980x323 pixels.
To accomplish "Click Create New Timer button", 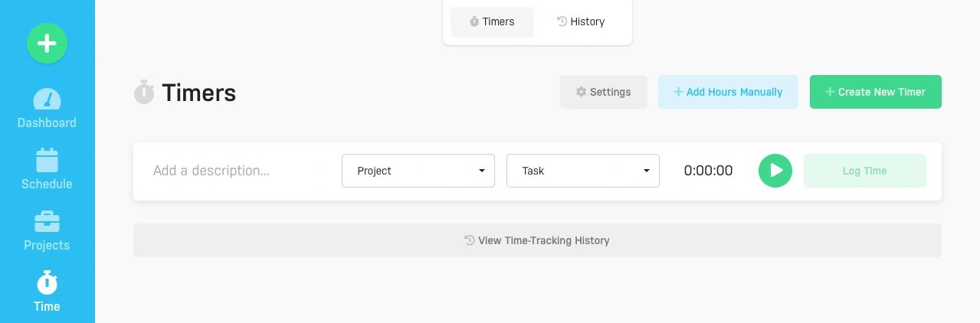I will click(x=875, y=92).
